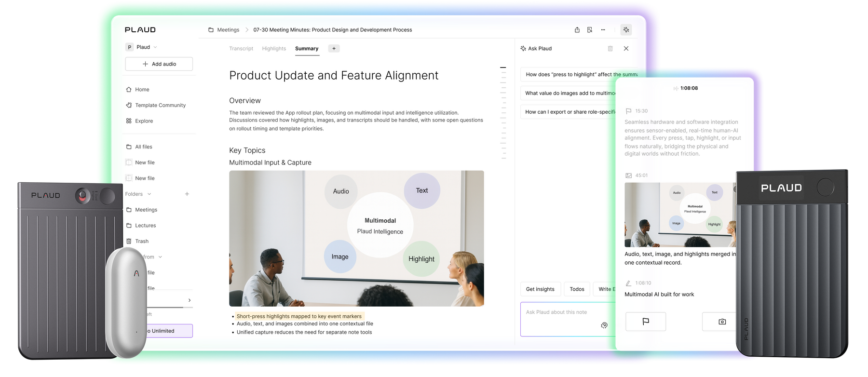
Task: Select the Todos quick action
Action: (577, 289)
